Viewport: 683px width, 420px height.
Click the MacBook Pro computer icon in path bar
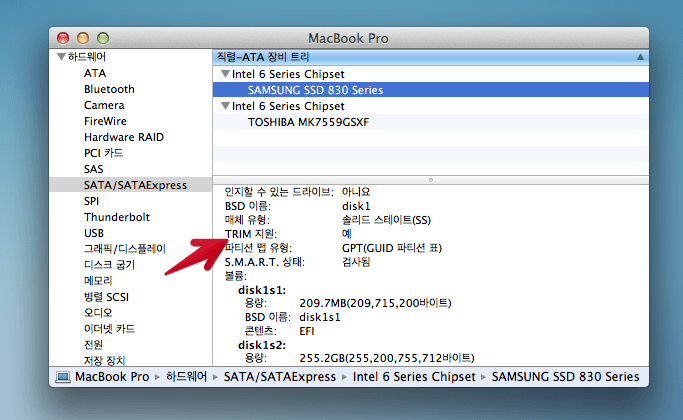(63, 376)
